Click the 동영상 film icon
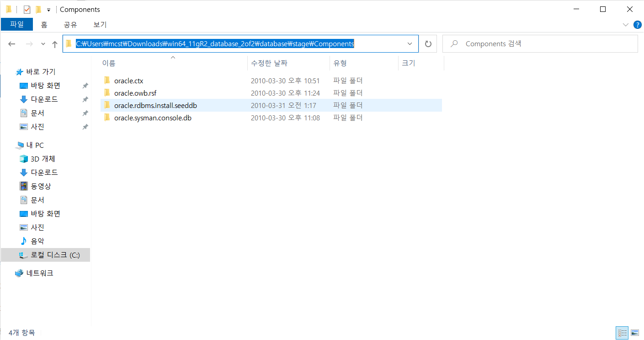Viewport: 644px width, 340px height. (x=24, y=186)
